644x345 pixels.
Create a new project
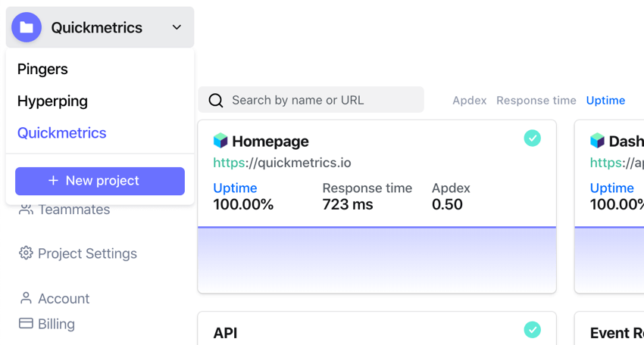pos(100,181)
